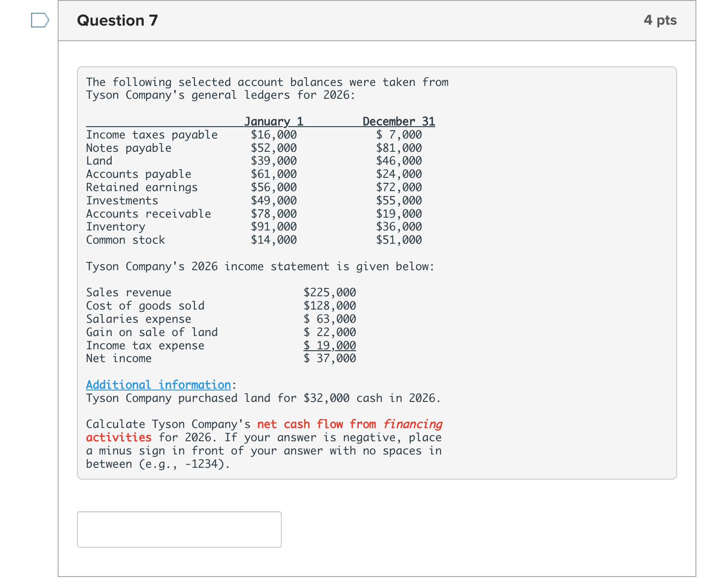
Task: Click the Notes payable row label
Action: 129,148
